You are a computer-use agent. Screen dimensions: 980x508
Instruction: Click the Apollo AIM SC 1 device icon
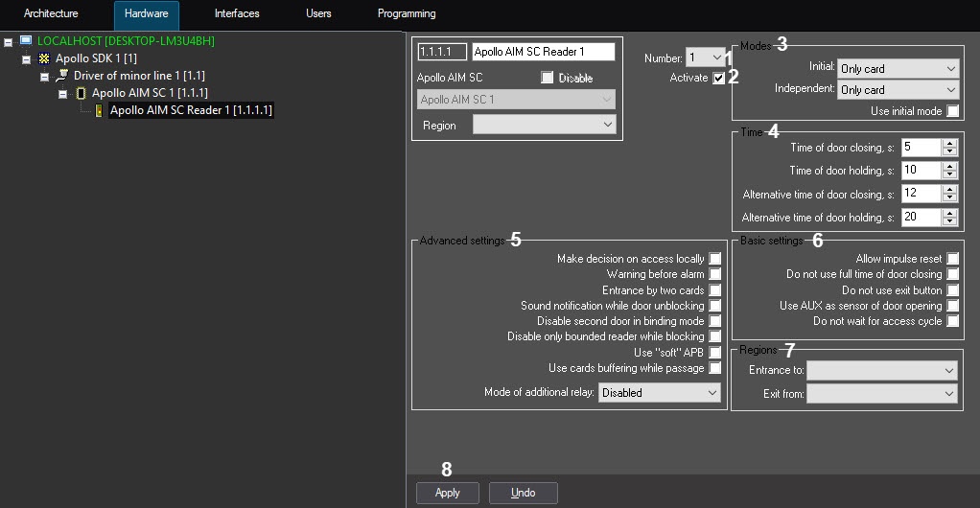point(80,93)
